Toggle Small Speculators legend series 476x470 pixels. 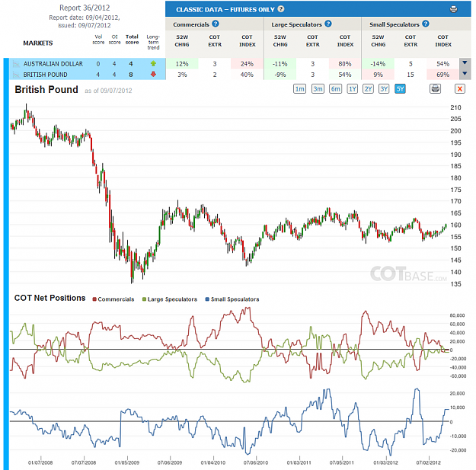click(232, 299)
